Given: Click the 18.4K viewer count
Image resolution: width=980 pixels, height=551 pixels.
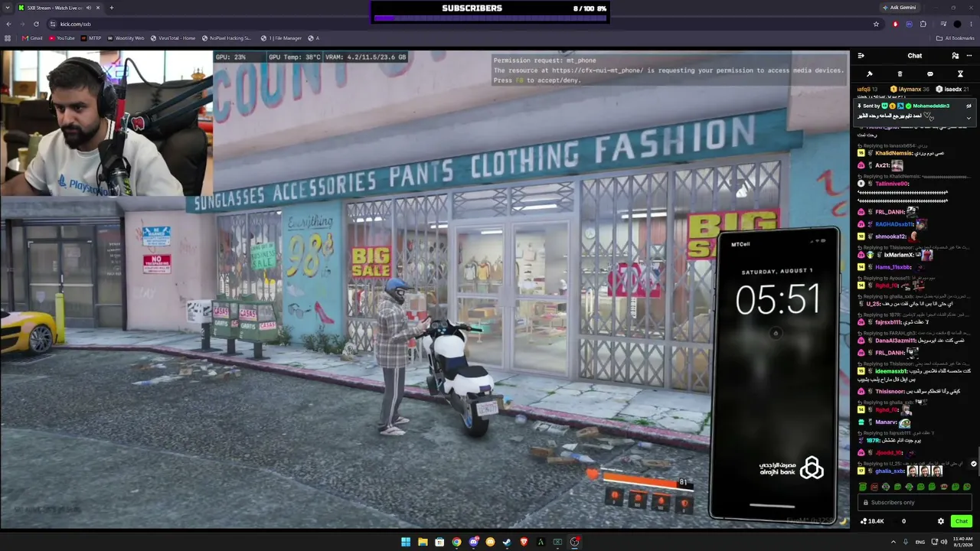Looking at the screenshot, I should 872,521.
